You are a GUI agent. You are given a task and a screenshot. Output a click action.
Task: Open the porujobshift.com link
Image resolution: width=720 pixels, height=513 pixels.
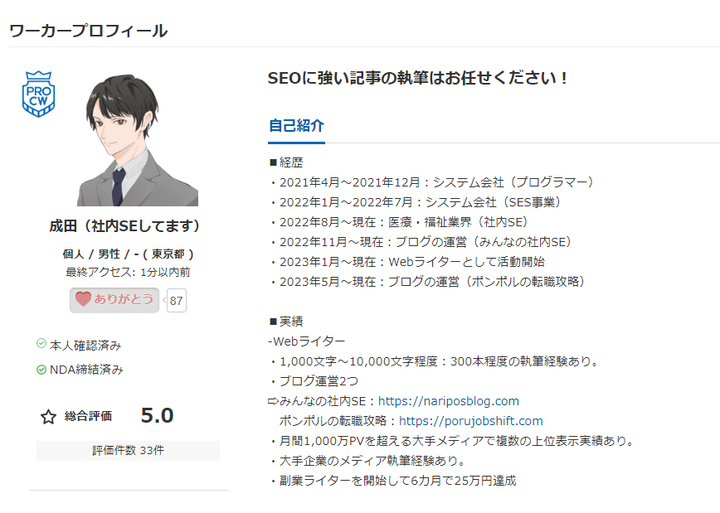(x=471, y=421)
